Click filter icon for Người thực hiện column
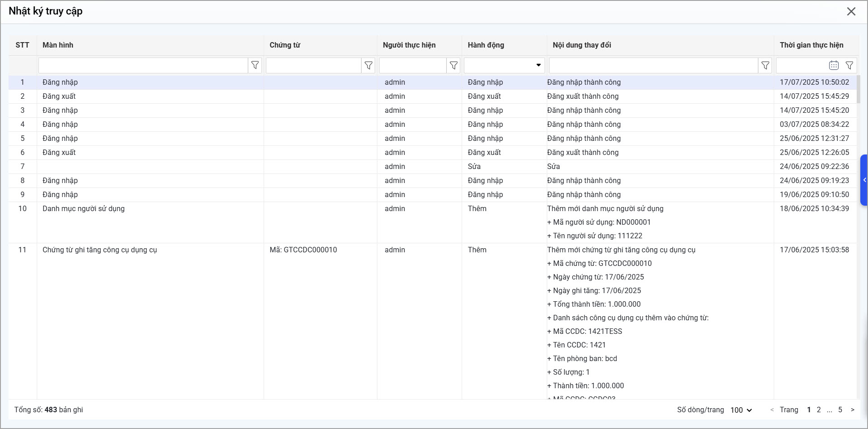868x429 pixels. [453, 65]
